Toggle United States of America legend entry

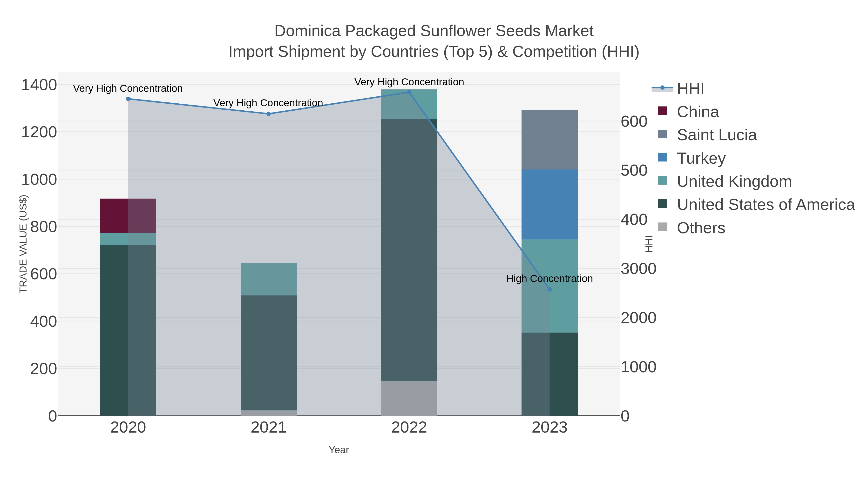click(756, 204)
